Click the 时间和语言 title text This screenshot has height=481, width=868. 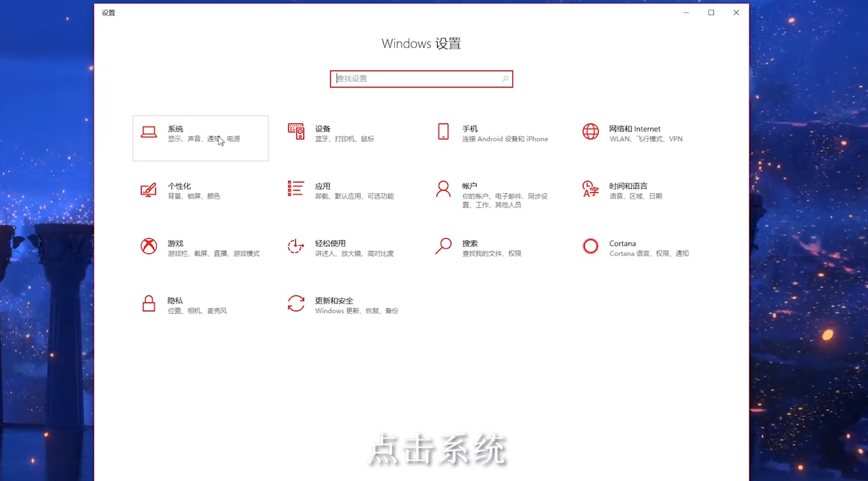[628, 186]
